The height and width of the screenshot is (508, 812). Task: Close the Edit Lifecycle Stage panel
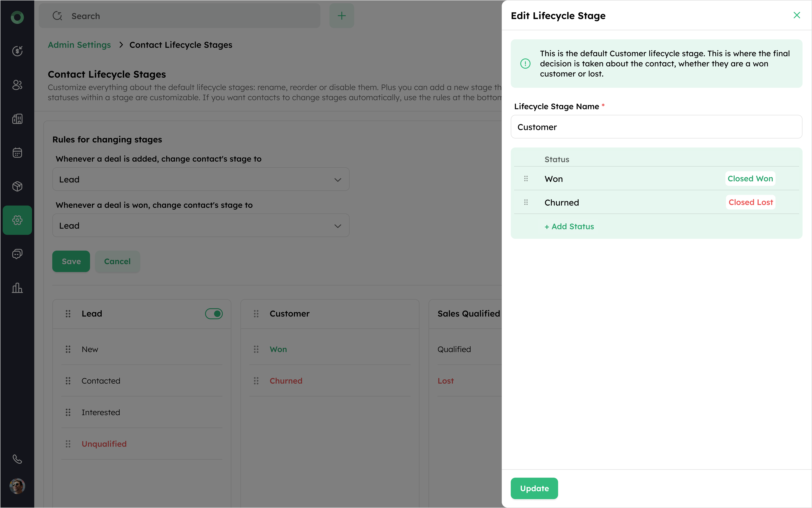click(x=796, y=16)
